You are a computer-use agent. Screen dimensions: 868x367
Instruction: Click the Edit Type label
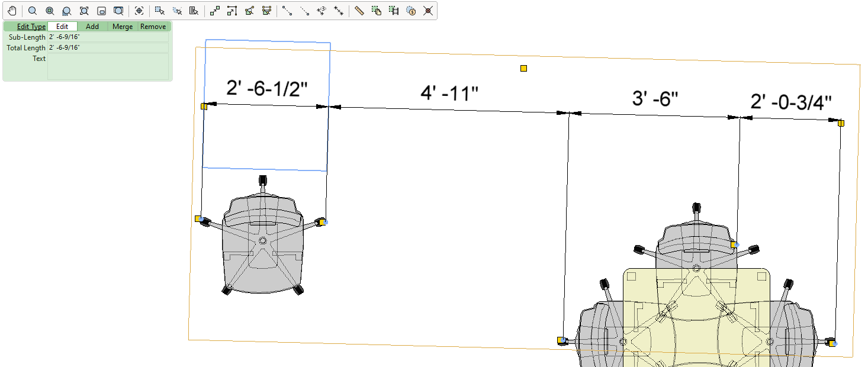pyautogui.click(x=31, y=27)
